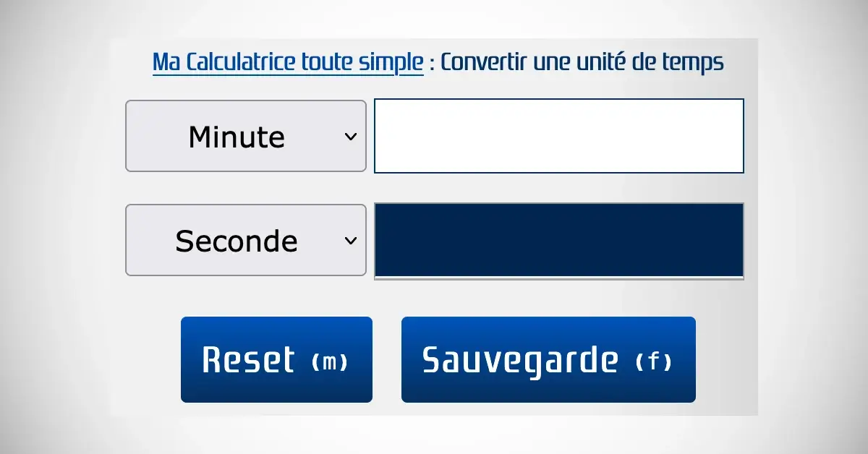868x454 pixels.
Task: Click the "Convertir une unité de temps" heading
Action: (x=582, y=63)
